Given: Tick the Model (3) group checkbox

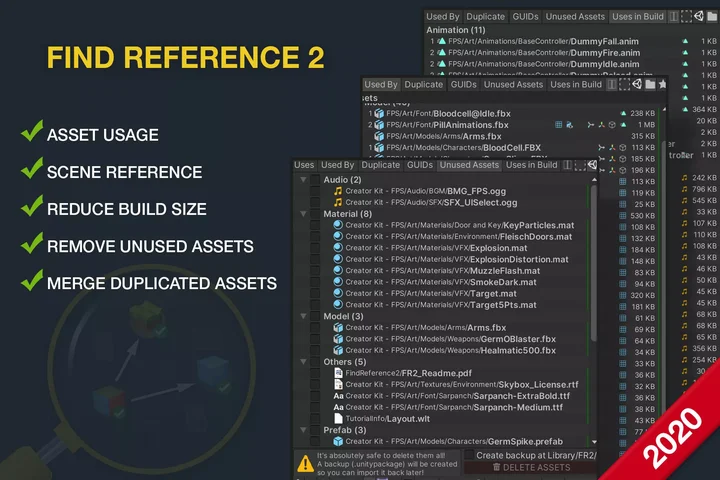Looking at the screenshot, I should (x=315, y=316).
